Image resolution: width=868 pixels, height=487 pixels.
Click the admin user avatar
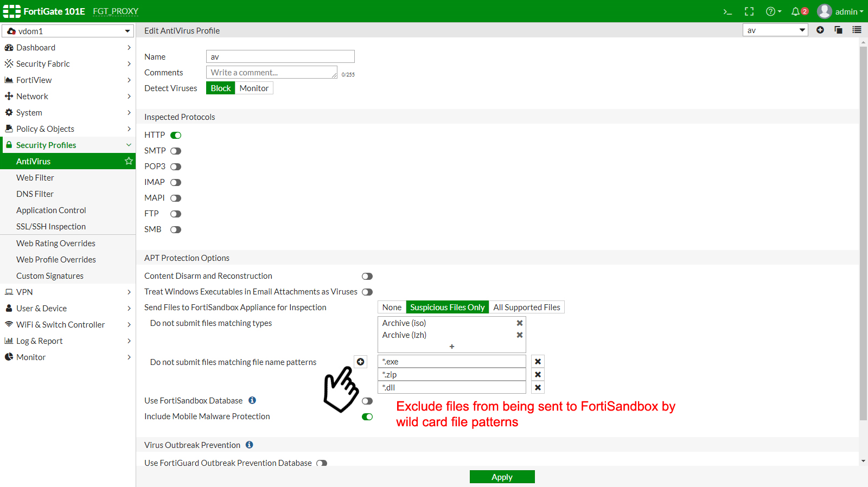point(825,11)
